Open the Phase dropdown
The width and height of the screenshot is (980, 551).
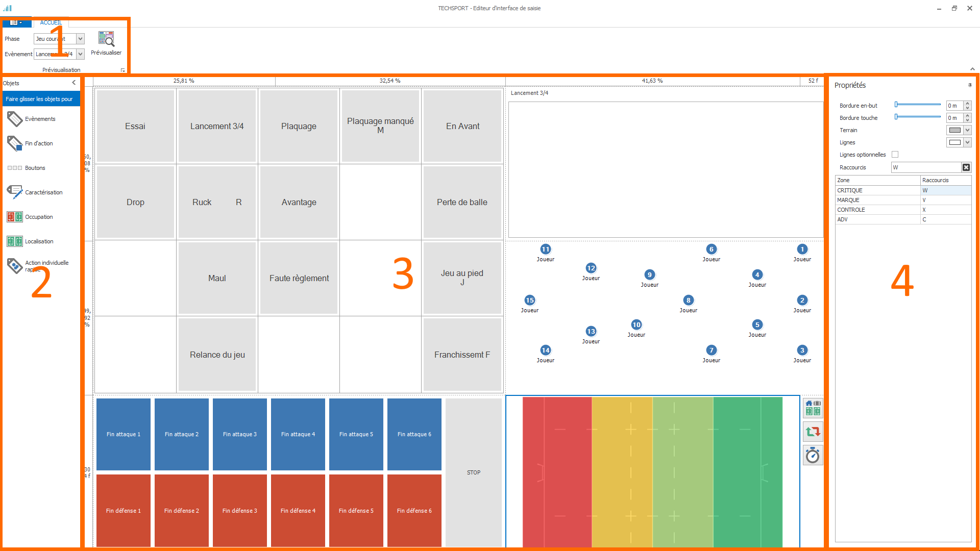tap(80, 39)
